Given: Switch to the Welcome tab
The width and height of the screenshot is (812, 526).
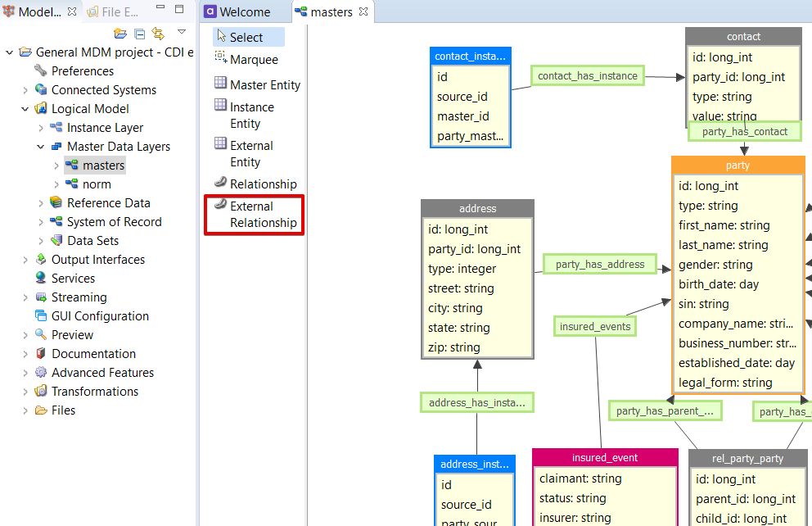Looking at the screenshot, I should click(x=244, y=12).
